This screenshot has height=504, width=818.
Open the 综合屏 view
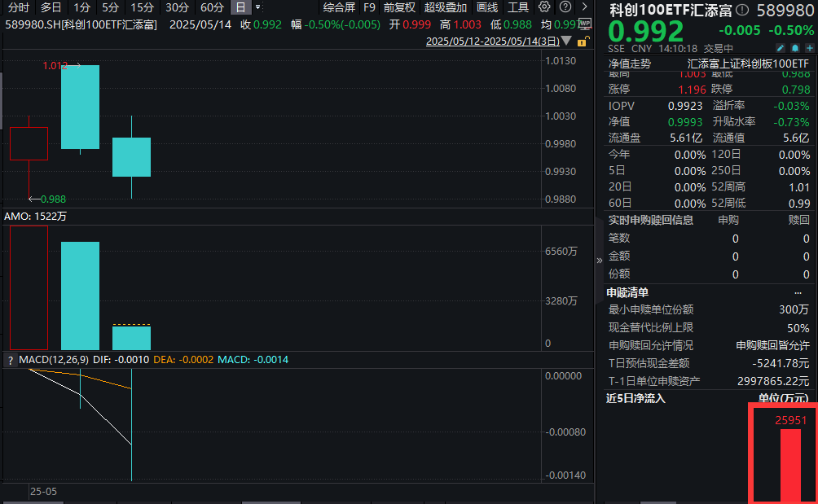[x=339, y=7]
